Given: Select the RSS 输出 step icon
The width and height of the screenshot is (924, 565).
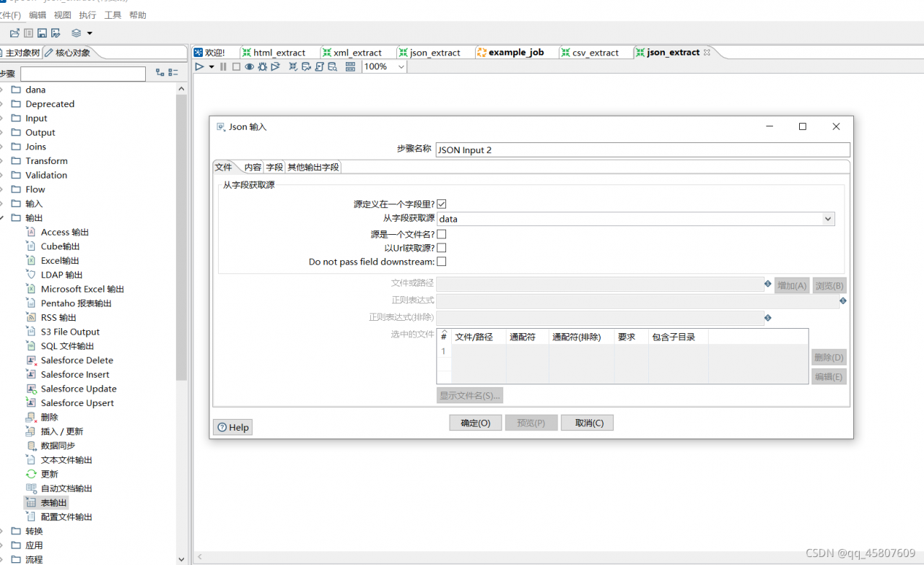Looking at the screenshot, I should coord(31,317).
